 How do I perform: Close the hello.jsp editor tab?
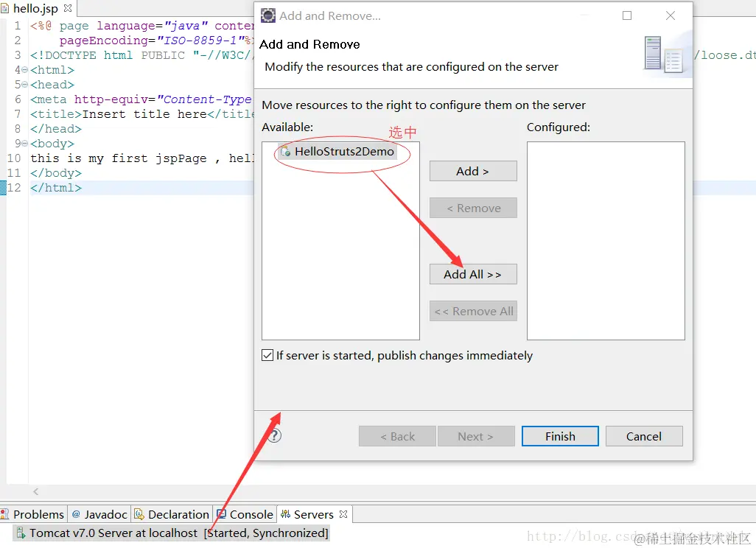[x=68, y=8]
